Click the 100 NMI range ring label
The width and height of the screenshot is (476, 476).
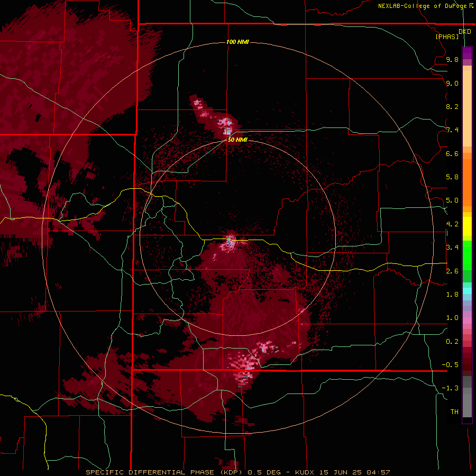(237, 42)
